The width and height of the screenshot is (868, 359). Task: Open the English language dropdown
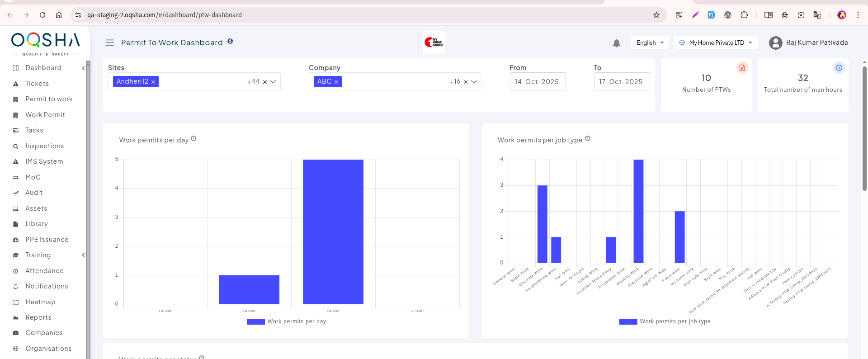[650, 43]
